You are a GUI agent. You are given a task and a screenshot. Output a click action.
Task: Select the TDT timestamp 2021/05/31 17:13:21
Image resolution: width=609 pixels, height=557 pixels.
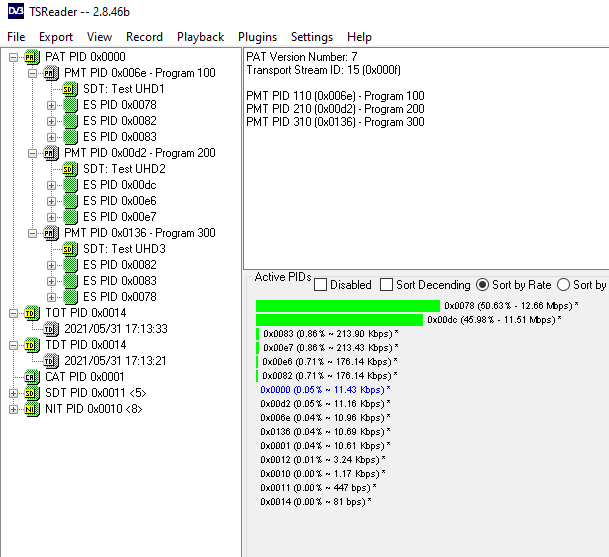click(x=115, y=361)
